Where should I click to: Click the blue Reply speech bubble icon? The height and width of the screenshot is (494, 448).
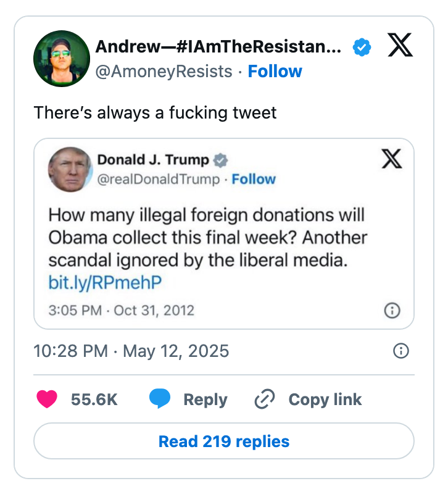click(x=159, y=400)
